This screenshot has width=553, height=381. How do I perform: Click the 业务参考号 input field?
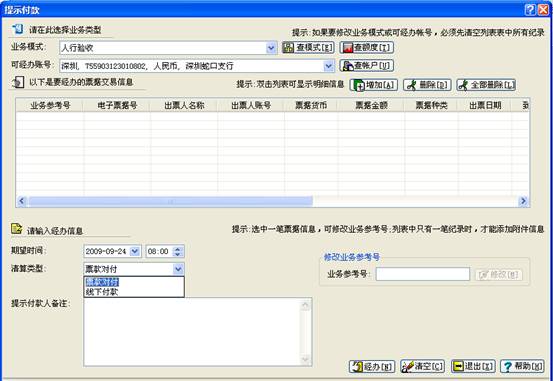click(x=423, y=274)
